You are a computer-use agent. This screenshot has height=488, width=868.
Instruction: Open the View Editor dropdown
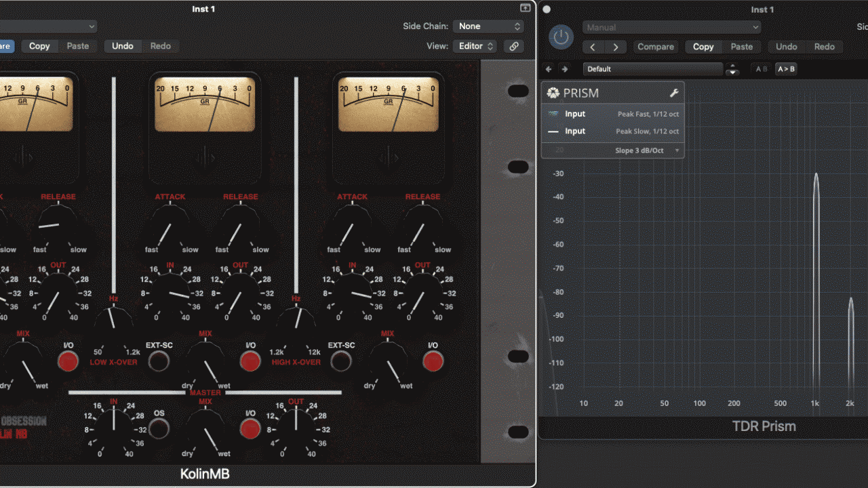click(476, 46)
